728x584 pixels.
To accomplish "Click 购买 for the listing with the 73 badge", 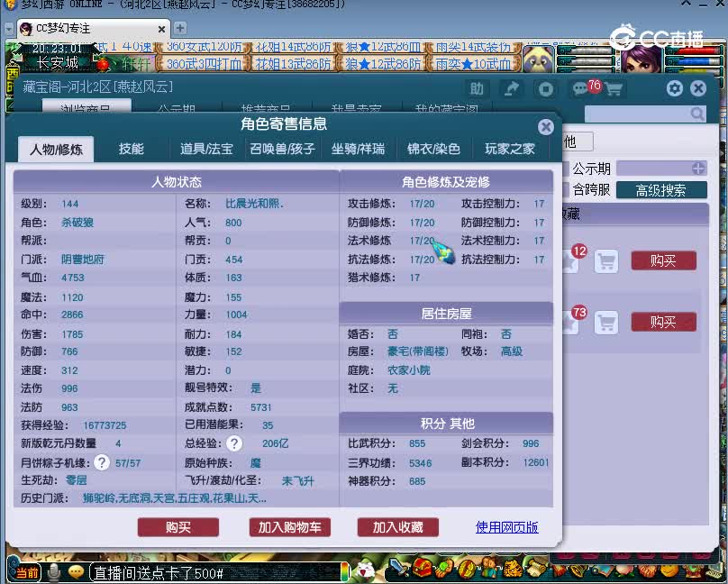I will click(x=663, y=322).
